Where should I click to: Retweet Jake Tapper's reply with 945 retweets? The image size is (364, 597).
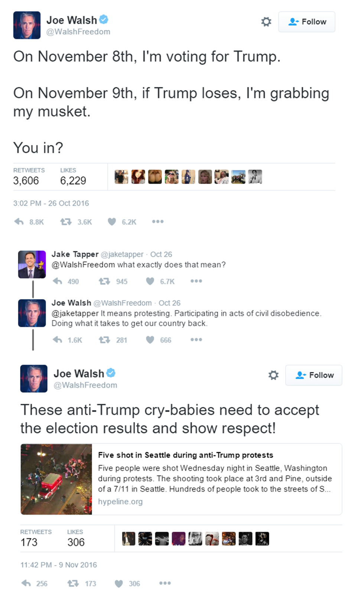pyautogui.click(x=104, y=281)
